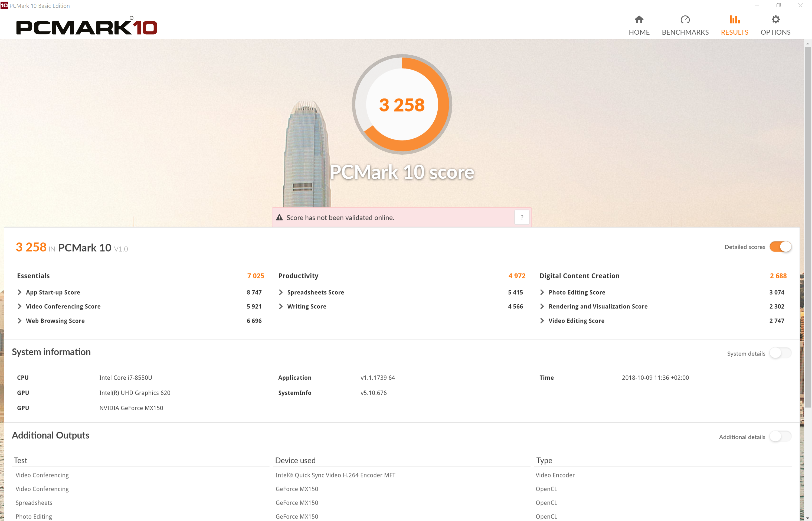Click Digital Content Creation score 2 688

pos(778,276)
